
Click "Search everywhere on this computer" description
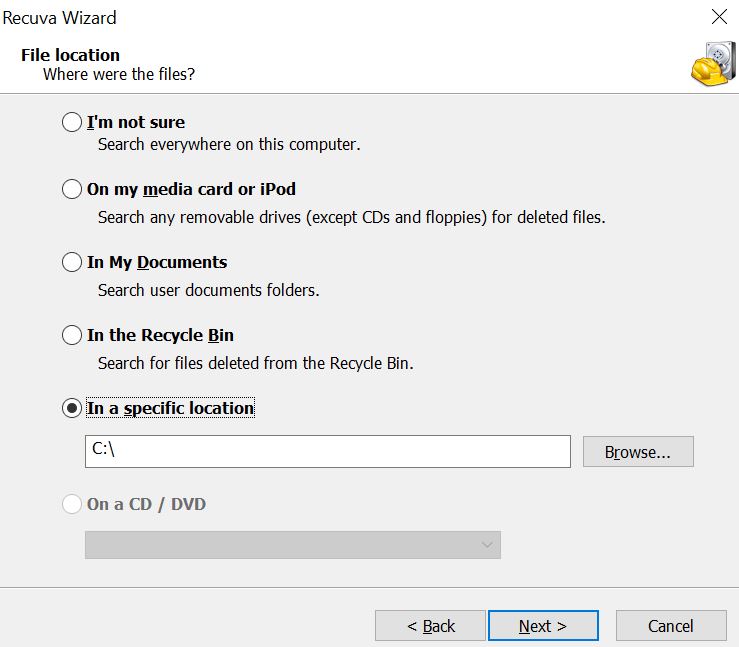tap(229, 144)
